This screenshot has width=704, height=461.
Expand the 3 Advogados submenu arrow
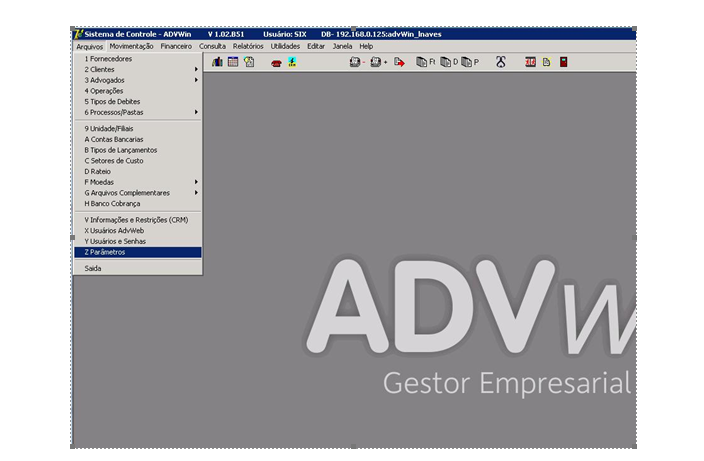pos(196,80)
